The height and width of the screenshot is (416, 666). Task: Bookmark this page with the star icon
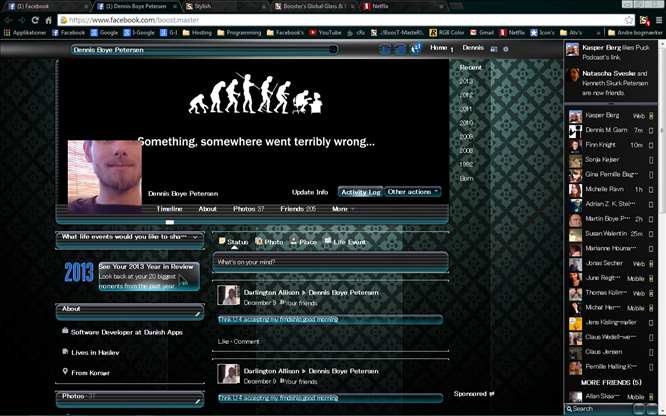tap(629, 20)
